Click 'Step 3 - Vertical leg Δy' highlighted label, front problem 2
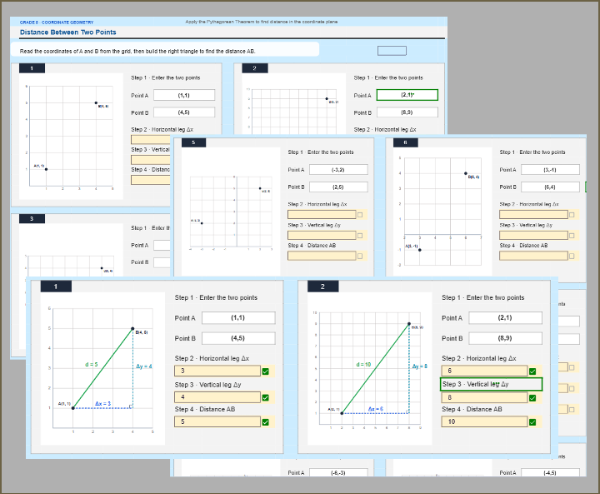The image size is (600, 494). tap(491, 384)
